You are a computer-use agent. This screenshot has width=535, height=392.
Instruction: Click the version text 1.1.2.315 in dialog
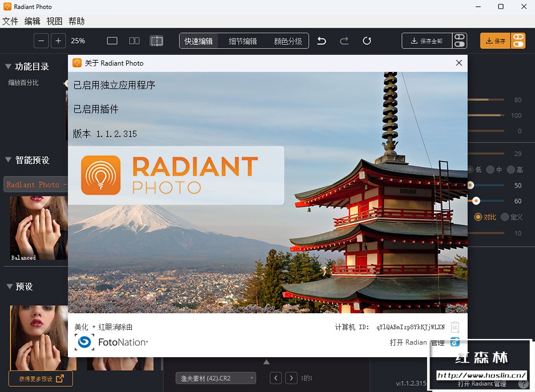[x=116, y=134]
